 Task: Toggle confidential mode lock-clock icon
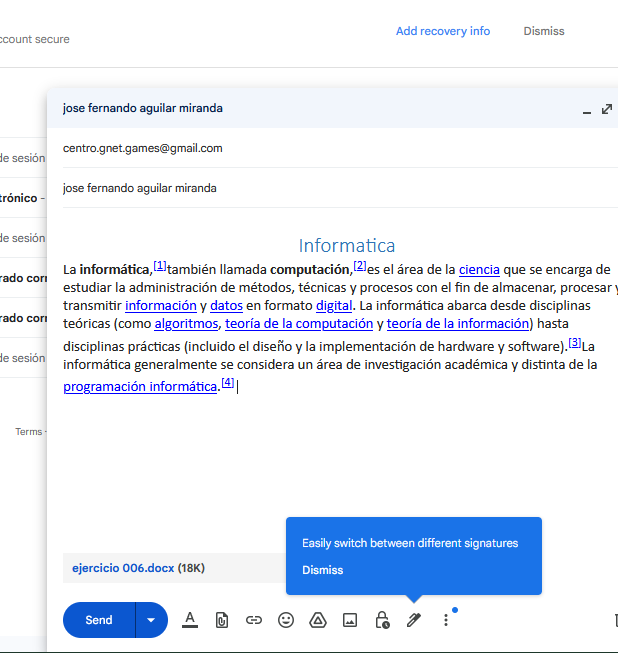pyautogui.click(x=382, y=620)
